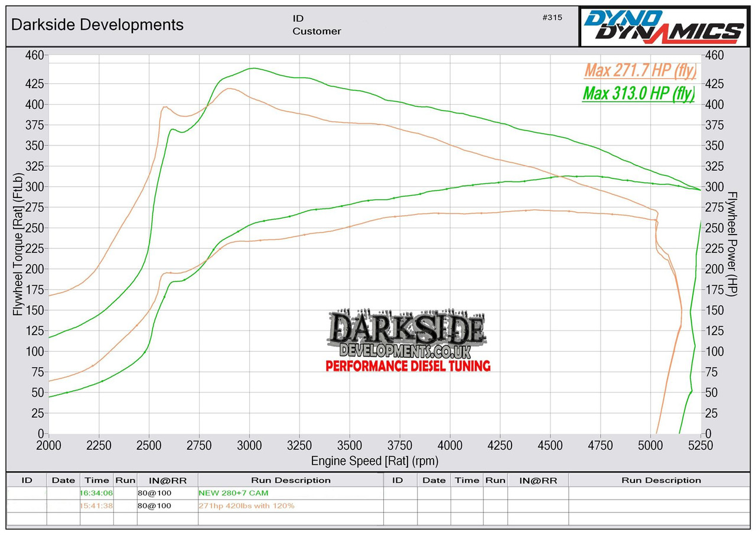756x535 pixels.
Task: Click the 300 label on the power axis
Action: (714, 187)
